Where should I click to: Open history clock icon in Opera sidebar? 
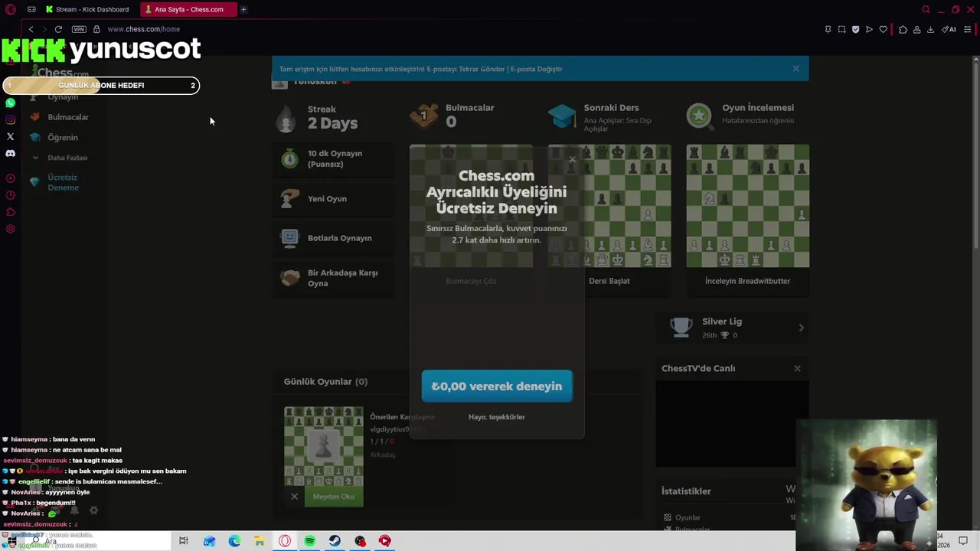(10, 195)
